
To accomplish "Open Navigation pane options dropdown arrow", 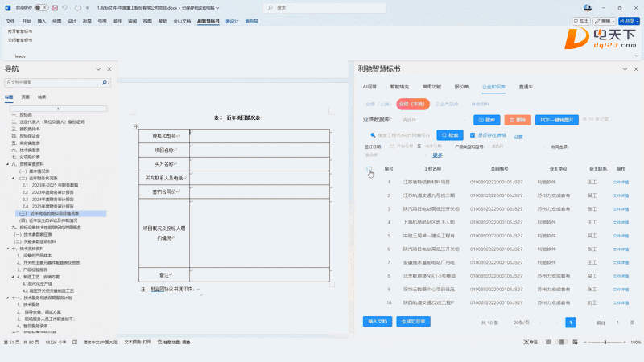I will (98, 69).
